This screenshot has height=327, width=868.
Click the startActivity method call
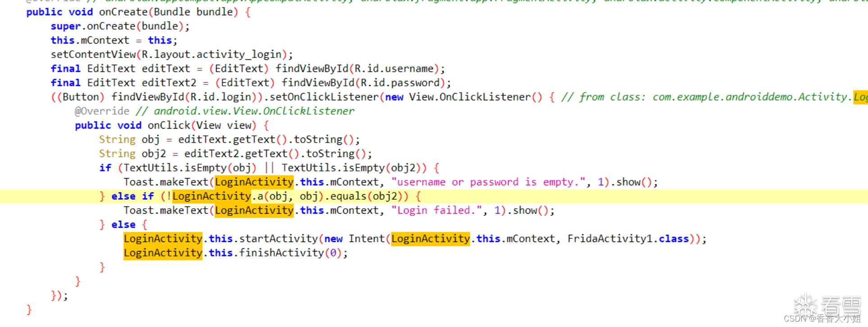[278, 239]
